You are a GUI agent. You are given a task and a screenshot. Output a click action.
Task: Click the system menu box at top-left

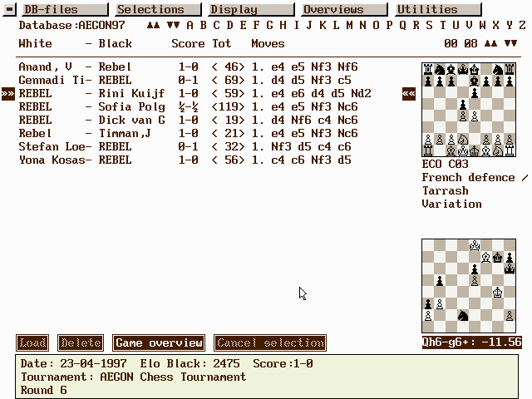tap(10, 10)
